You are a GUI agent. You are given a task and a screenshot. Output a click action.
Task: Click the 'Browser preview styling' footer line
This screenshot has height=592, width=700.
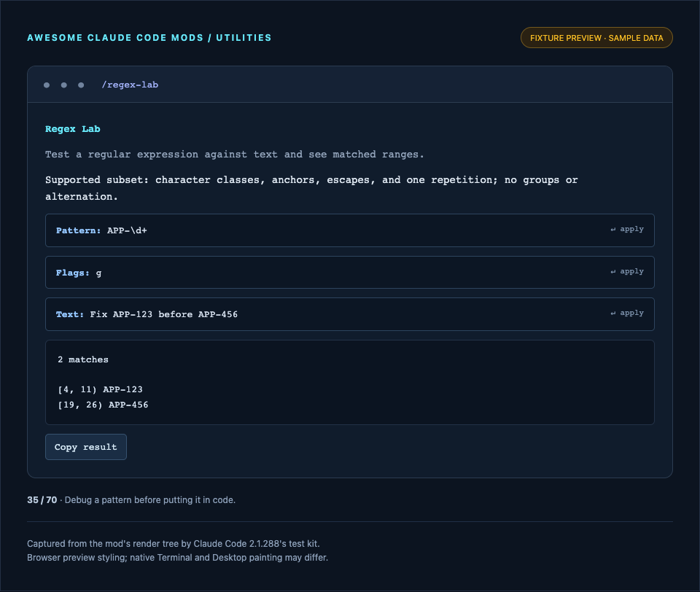(177, 558)
